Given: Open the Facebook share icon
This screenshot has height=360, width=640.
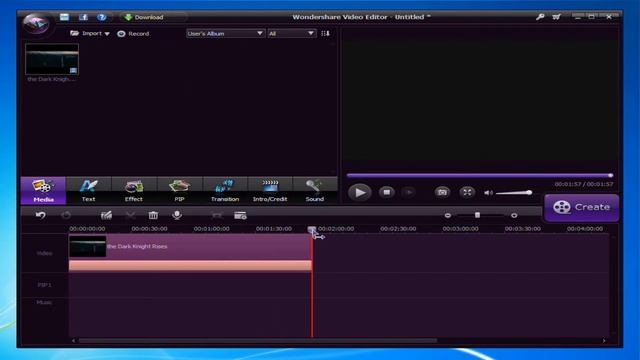Looking at the screenshot, I should click(83, 17).
